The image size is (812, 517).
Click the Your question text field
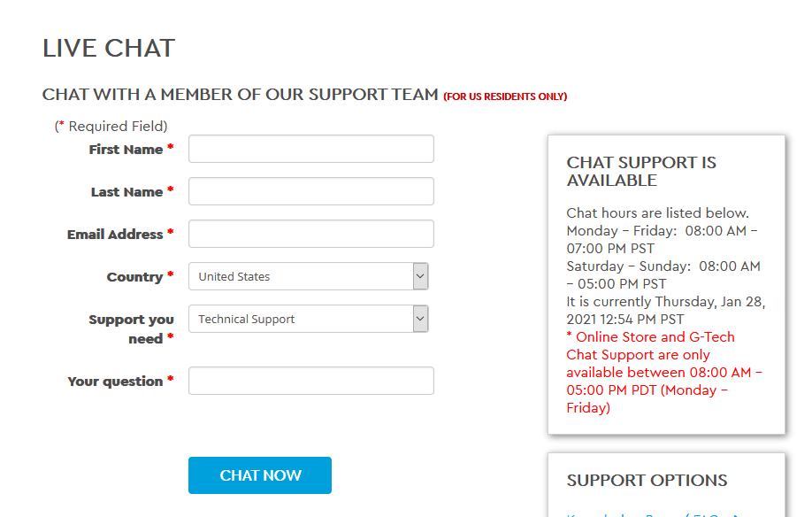310,381
